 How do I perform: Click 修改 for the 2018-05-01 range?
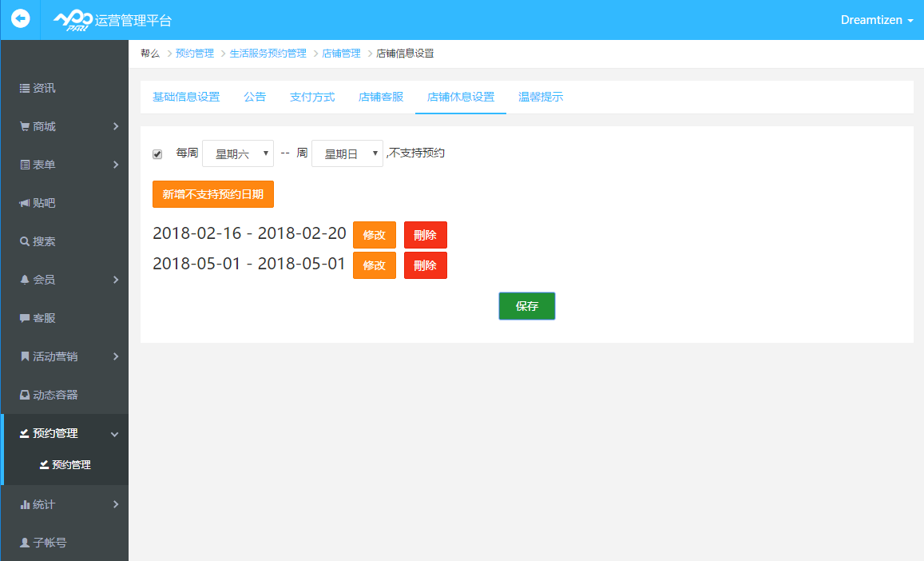click(x=375, y=265)
